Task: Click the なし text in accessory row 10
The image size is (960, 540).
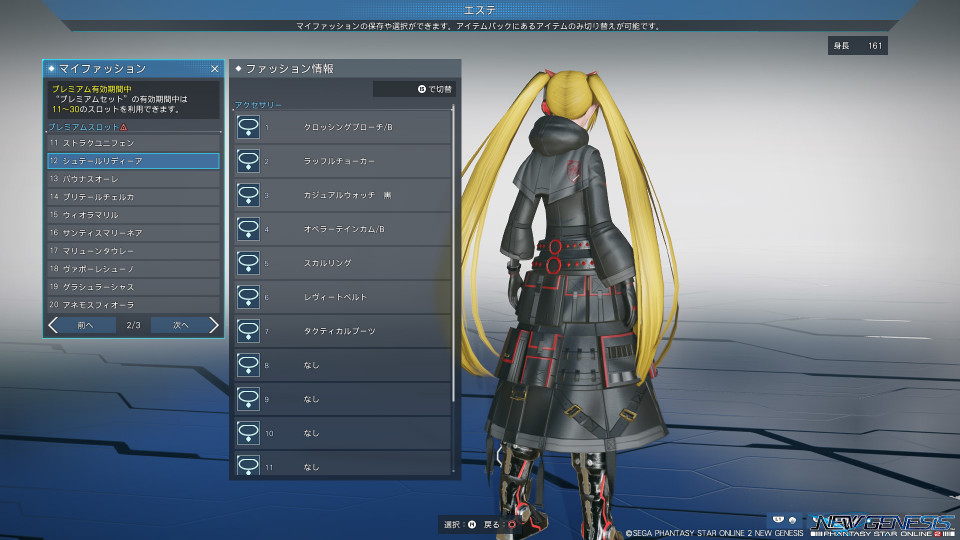Action: [x=312, y=433]
